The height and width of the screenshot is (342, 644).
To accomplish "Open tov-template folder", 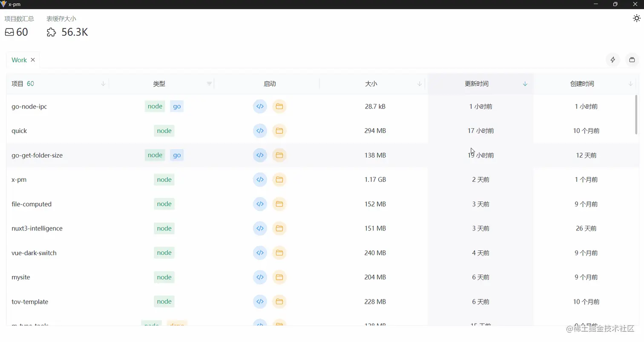I will pyautogui.click(x=279, y=302).
